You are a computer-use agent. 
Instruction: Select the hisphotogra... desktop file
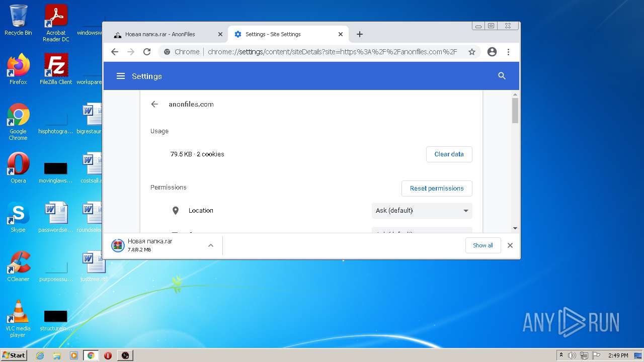[x=56, y=123]
